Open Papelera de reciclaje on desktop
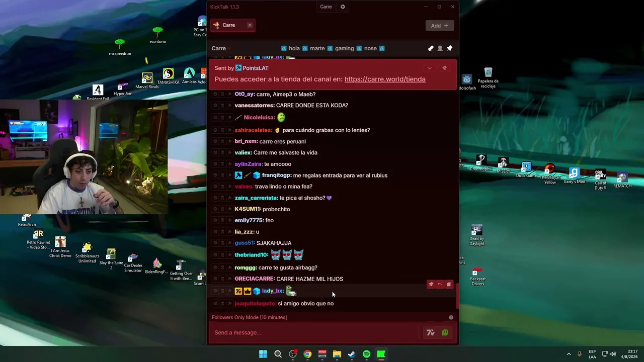Image resolution: width=644 pixels, height=362 pixels. (488, 78)
